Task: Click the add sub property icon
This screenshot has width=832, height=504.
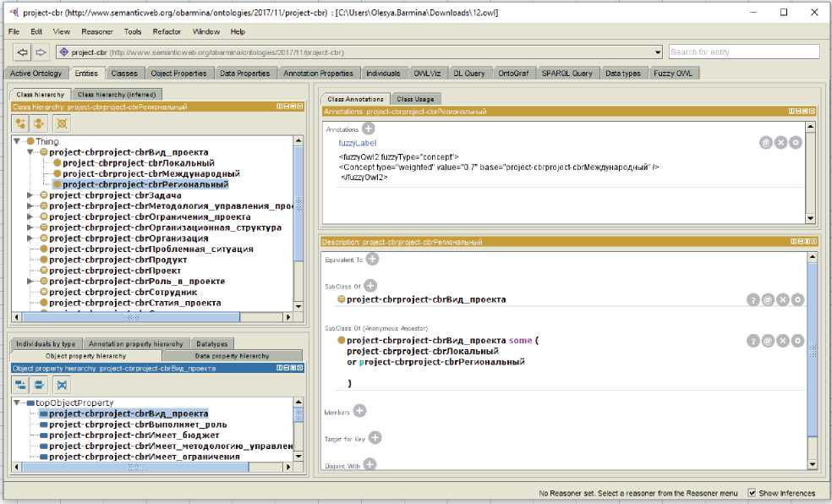Action: coord(21,385)
